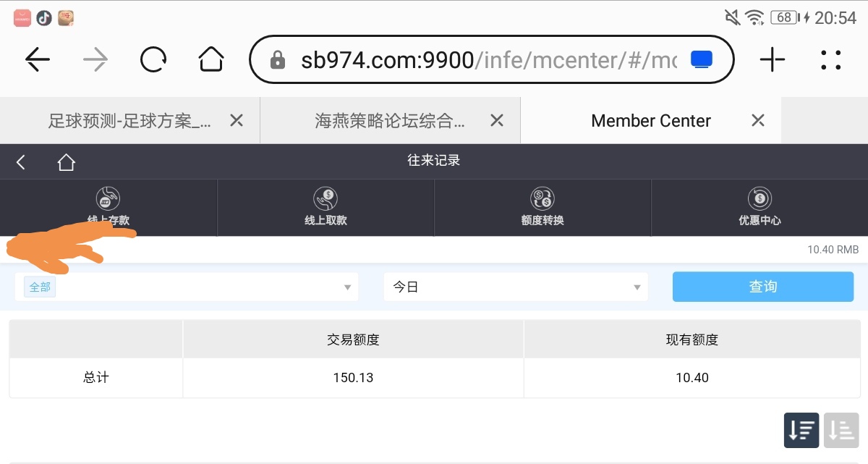Screen dimensions: 868x464
Task: Go to member center home icon
Action: [x=67, y=162]
